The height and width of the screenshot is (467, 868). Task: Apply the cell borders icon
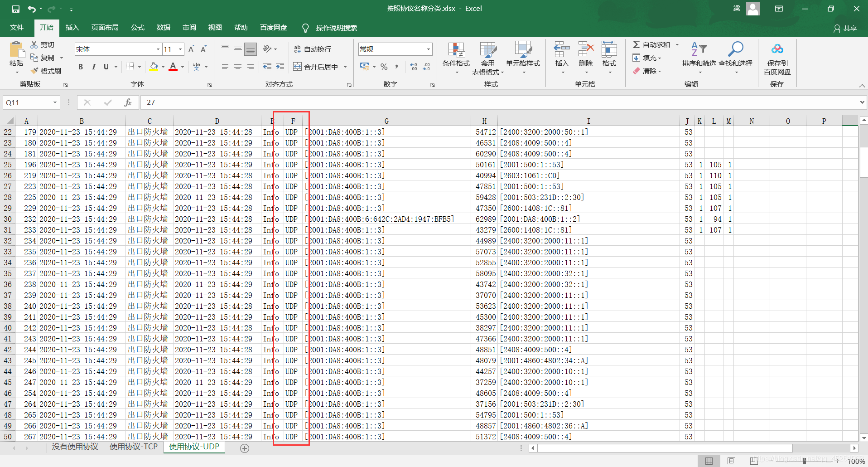[x=130, y=67]
